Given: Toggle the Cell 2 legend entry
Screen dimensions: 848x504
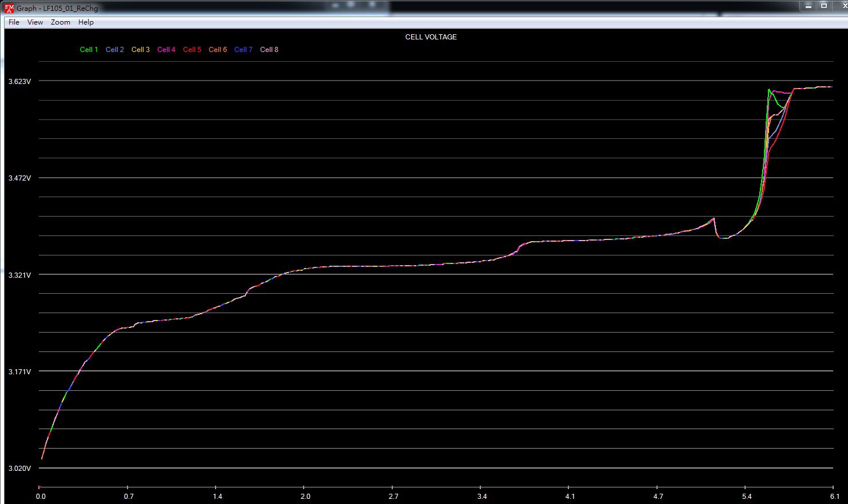Looking at the screenshot, I should pos(114,50).
